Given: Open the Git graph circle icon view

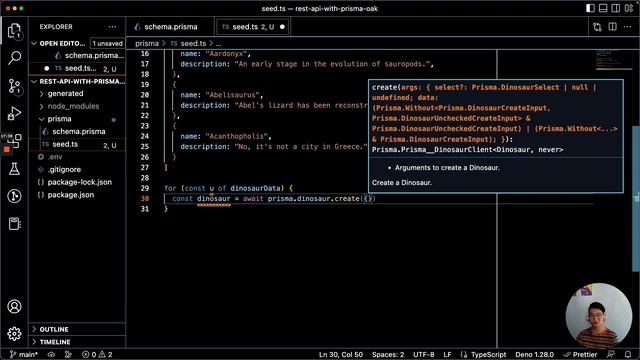Looking at the screenshot, I should [14, 196].
